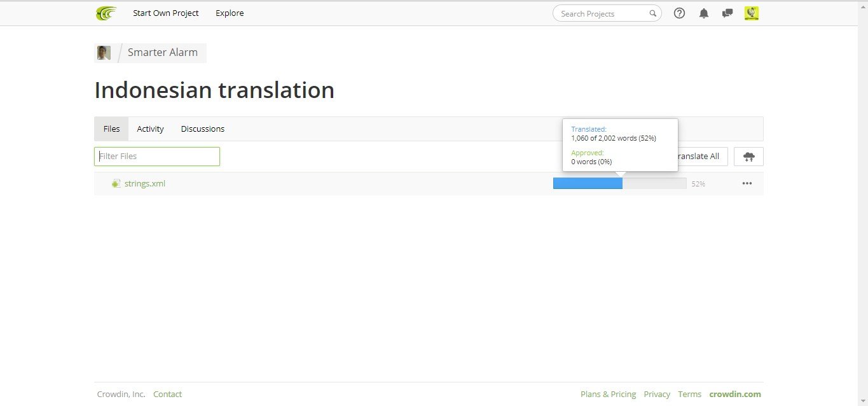The height and width of the screenshot is (406, 868).
Task: Click the user profile avatar
Action: [x=752, y=13]
